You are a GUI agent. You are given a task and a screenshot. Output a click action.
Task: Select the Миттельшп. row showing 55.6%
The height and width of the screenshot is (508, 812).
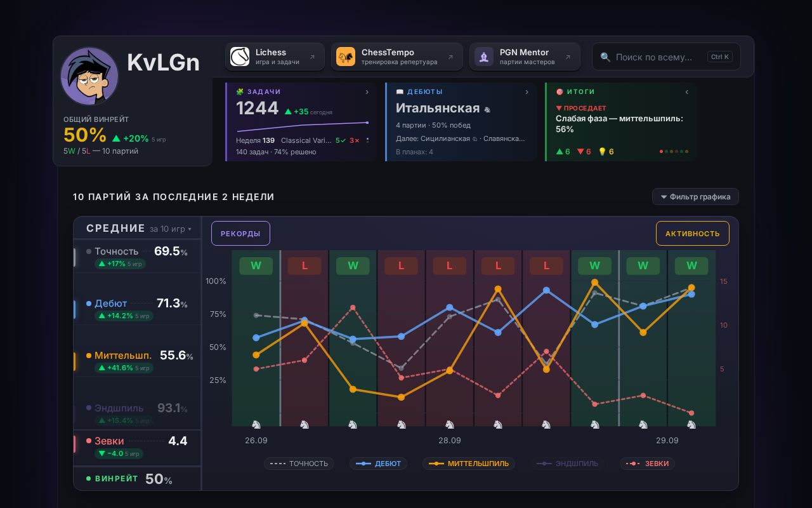click(137, 361)
